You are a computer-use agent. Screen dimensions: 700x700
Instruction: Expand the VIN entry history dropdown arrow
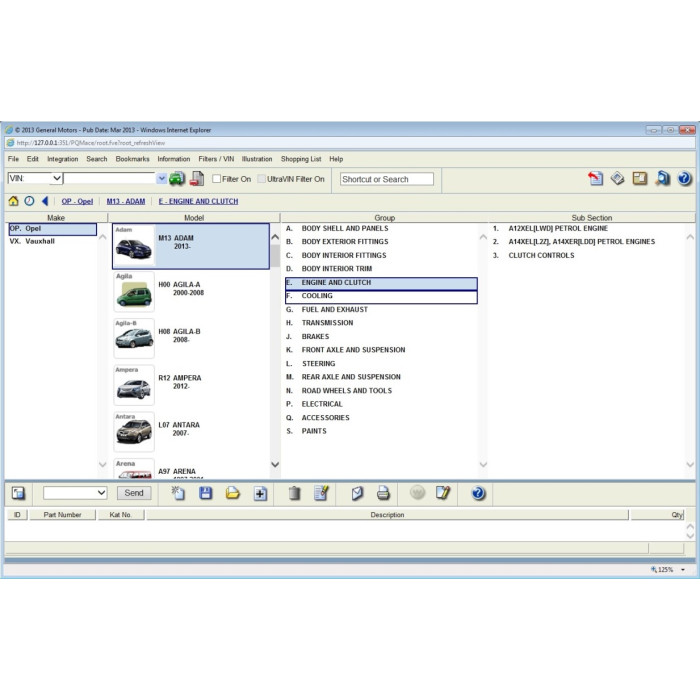(162, 179)
